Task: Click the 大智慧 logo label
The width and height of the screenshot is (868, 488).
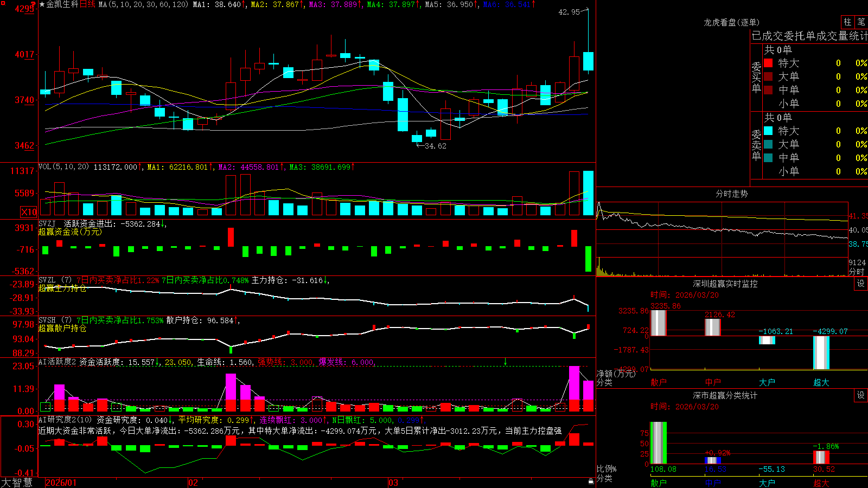Action: pos(17,483)
